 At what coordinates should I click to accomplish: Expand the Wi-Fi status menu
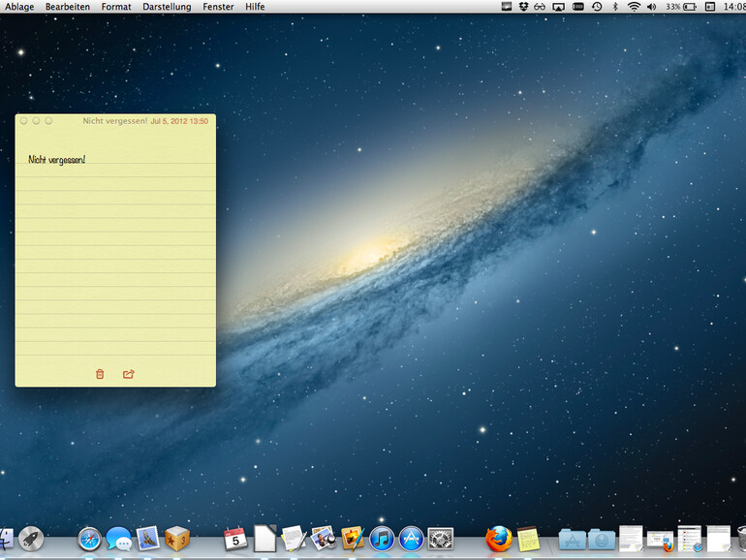coord(634,7)
